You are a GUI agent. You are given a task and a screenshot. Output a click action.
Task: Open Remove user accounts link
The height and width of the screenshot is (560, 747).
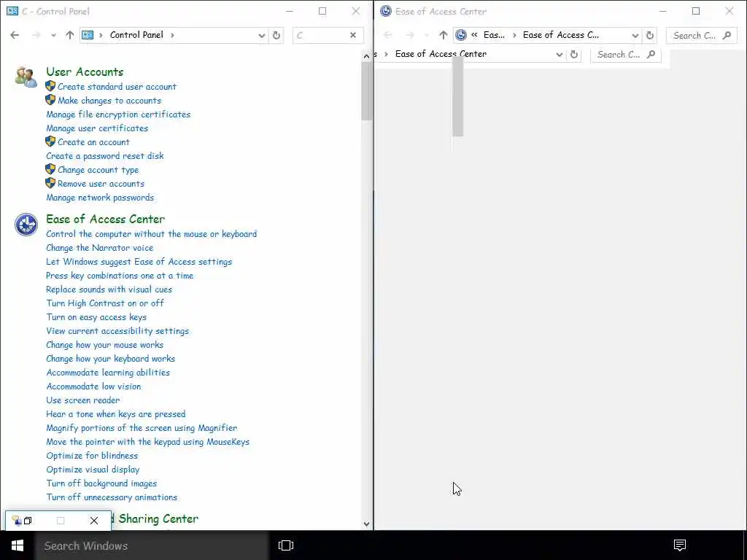(101, 183)
